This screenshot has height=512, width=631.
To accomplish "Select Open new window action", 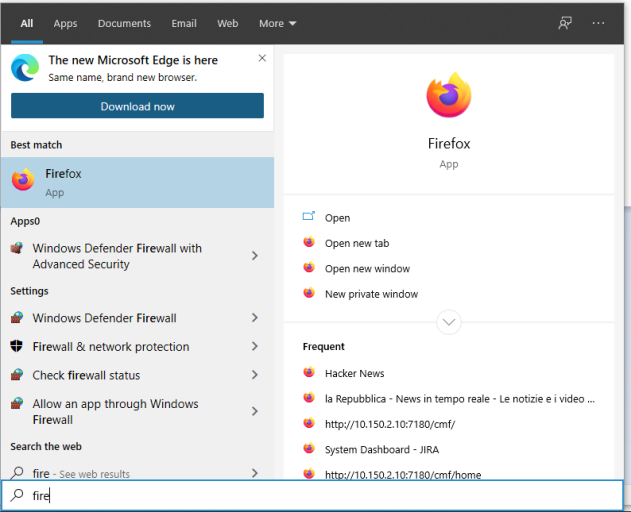I will coord(367,268).
